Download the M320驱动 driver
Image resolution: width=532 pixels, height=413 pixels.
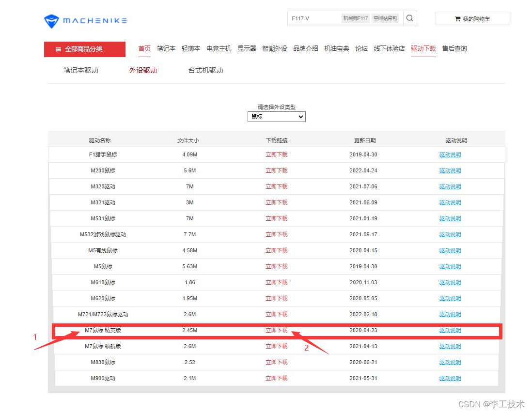pos(277,186)
